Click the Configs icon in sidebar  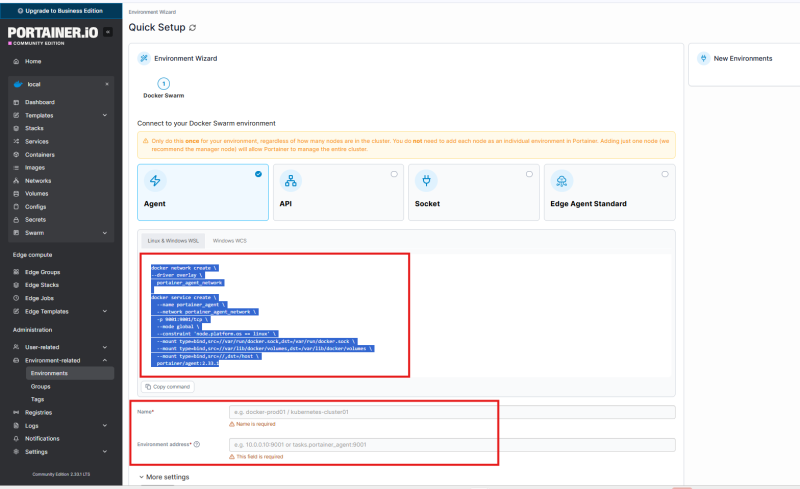pyautogui.click(x=16, y=207)
